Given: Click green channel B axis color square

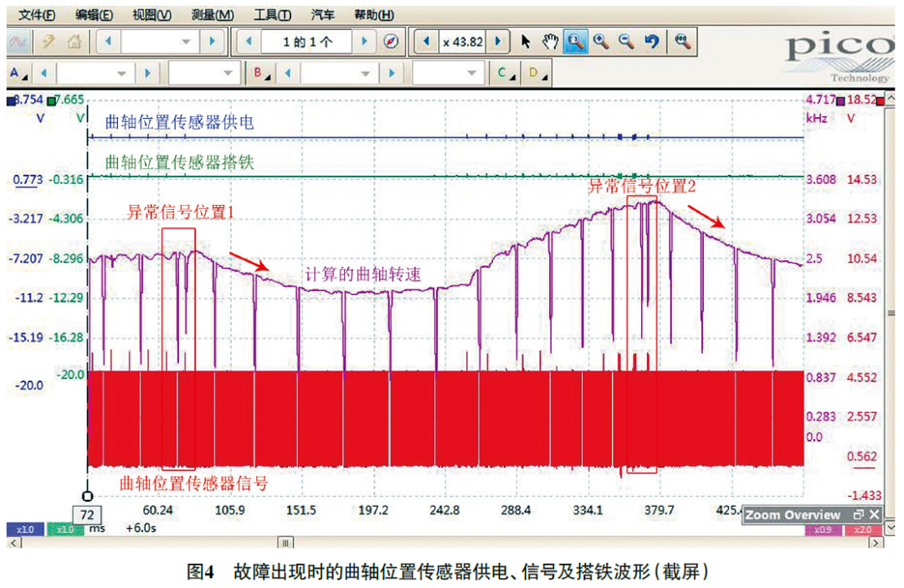Looking at the screenshot, I should pos(52,101).
